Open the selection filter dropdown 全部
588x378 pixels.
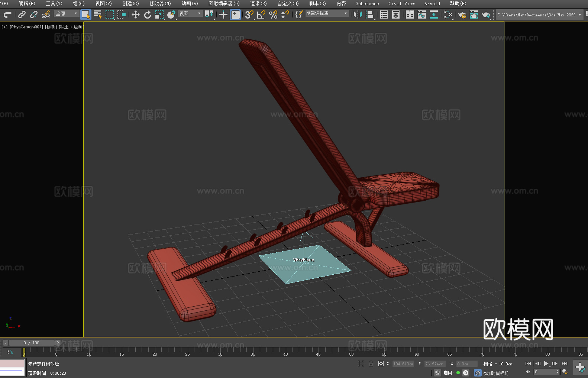coord(67,13)
